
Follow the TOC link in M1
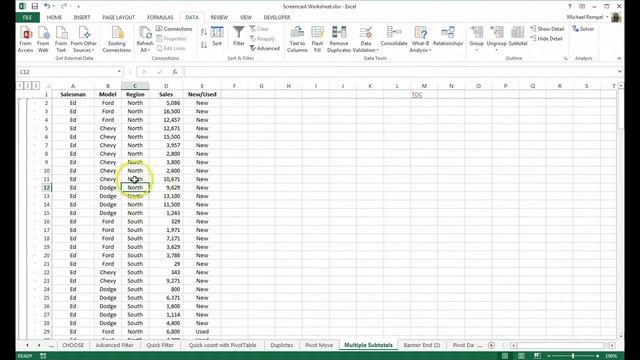click(417, 95)
